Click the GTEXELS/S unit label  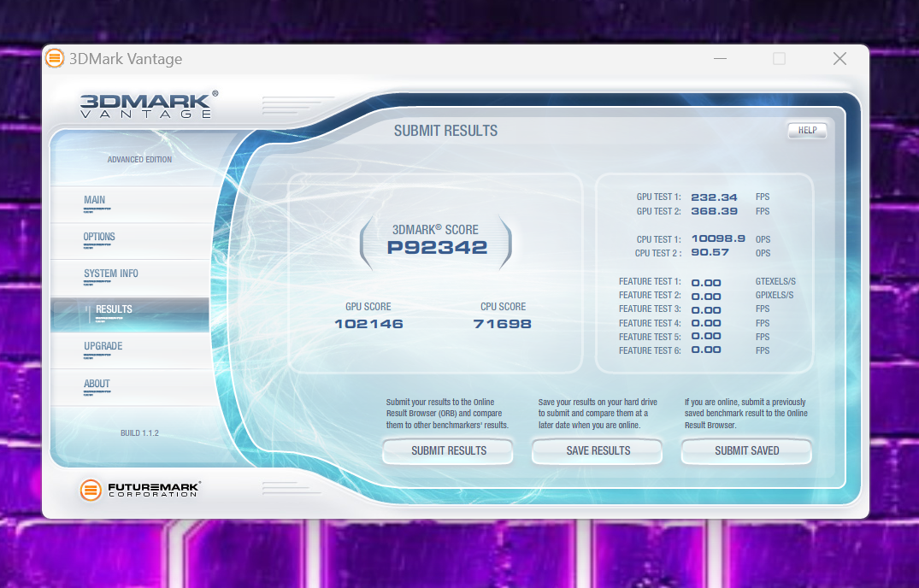775,282
